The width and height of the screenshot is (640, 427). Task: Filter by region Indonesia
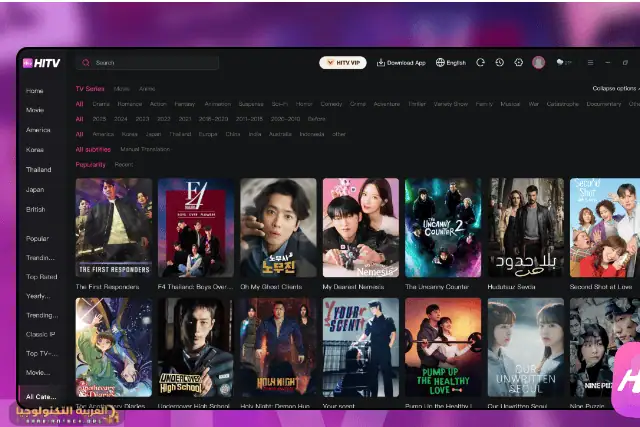(312, 134)
